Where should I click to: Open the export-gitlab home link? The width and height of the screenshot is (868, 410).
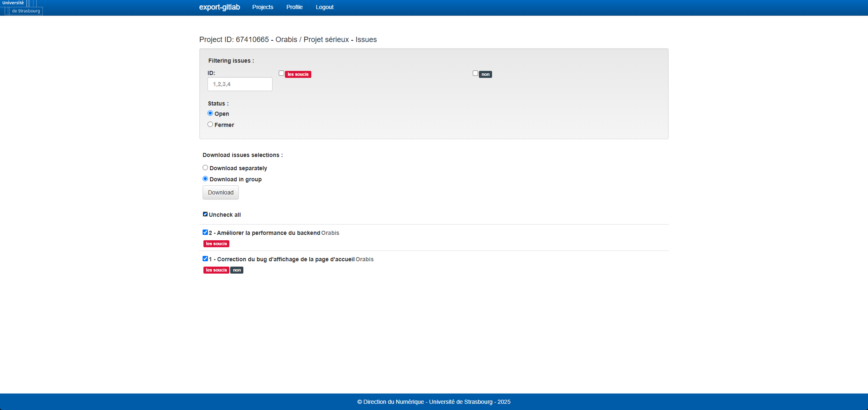click(219, 7)
